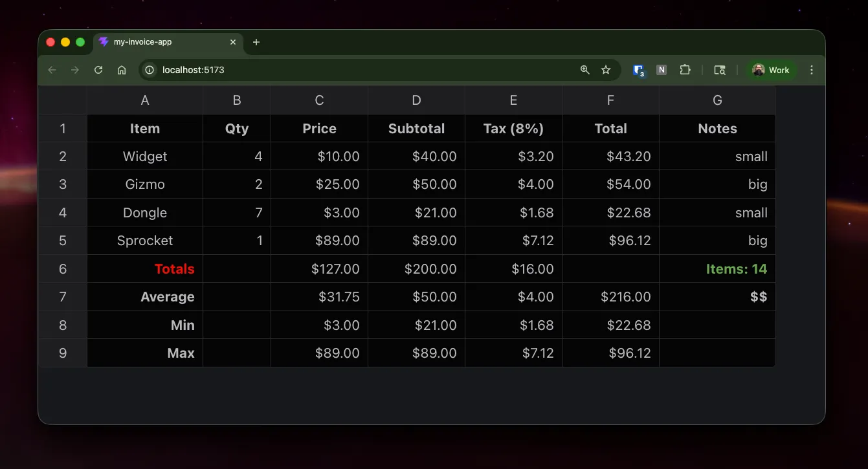868x469 pixels.
Task: Open Chrome three-dot menu
Action: click(812, 70)
